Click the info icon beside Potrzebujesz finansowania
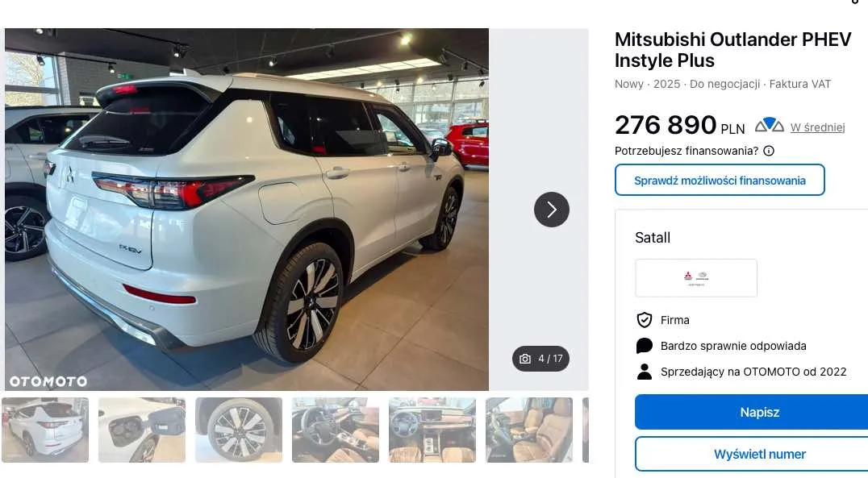The height and width of the screenshot is (478, 868). 769,151
